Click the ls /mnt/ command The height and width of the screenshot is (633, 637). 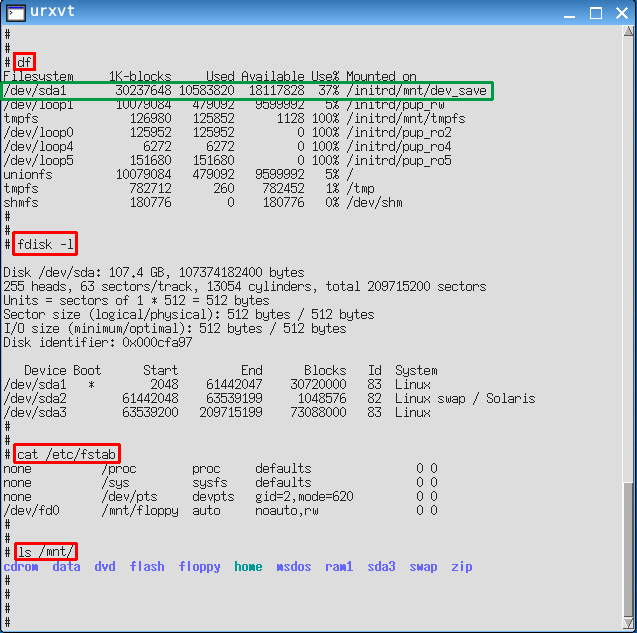(46, 552)
